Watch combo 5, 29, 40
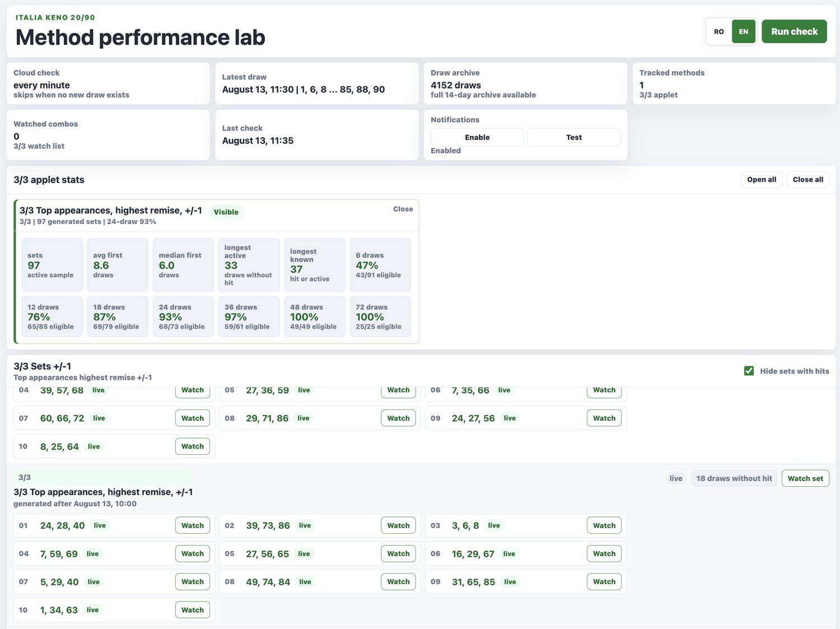 (x=193, y=581)
